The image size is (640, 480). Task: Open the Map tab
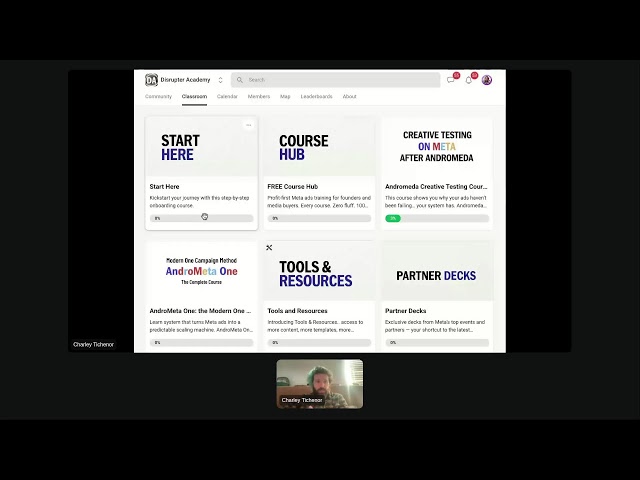285,97
